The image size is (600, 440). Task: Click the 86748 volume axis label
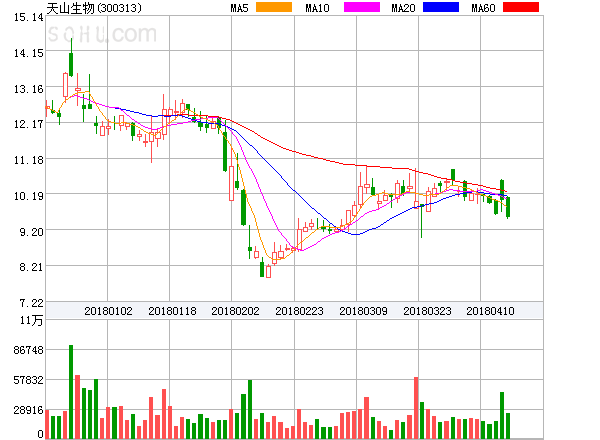point(29,350)
